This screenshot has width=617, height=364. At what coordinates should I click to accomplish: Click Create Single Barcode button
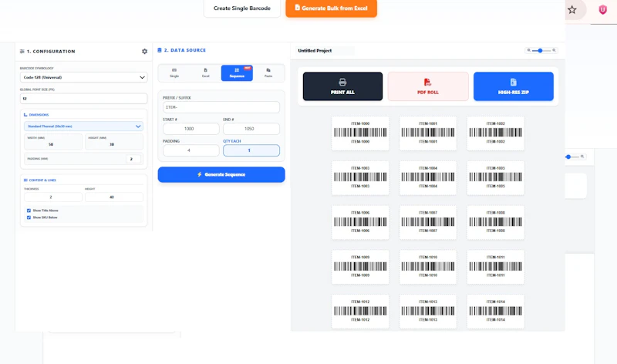(242, 8)
